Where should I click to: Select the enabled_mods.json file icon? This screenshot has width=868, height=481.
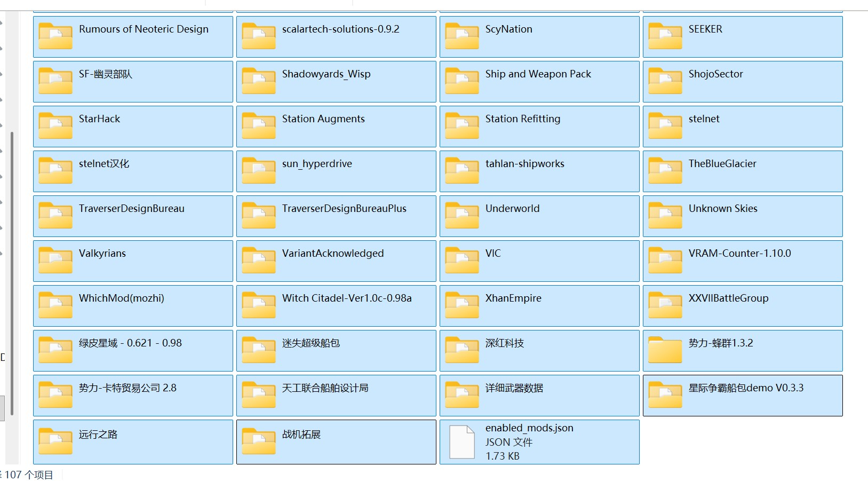click(x=461, y=442)
